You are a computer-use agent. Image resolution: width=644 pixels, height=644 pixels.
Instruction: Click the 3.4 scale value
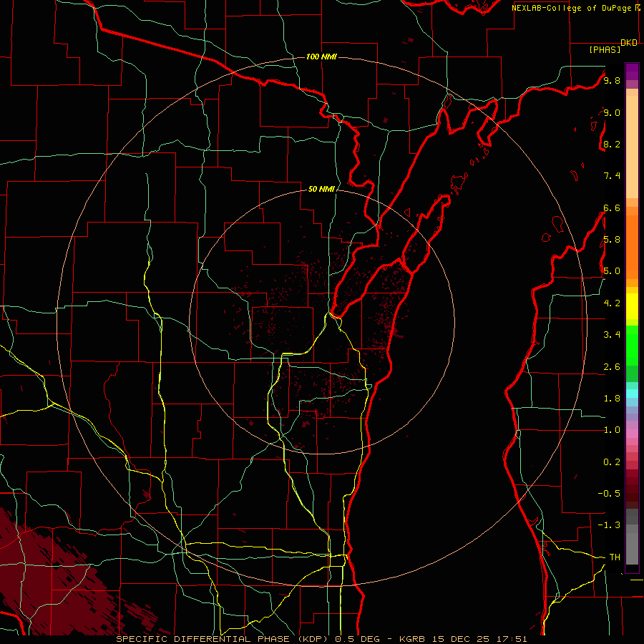[612, 335]
